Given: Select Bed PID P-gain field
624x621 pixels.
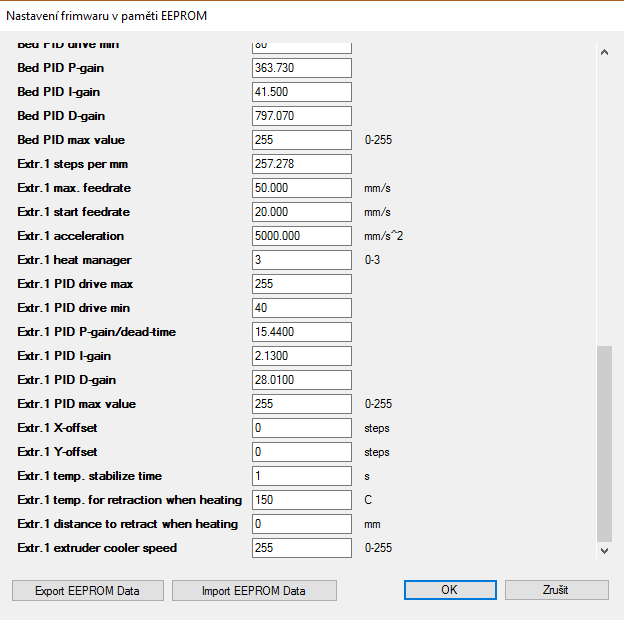Looking at the screenshot, I should tap(301, 68).
